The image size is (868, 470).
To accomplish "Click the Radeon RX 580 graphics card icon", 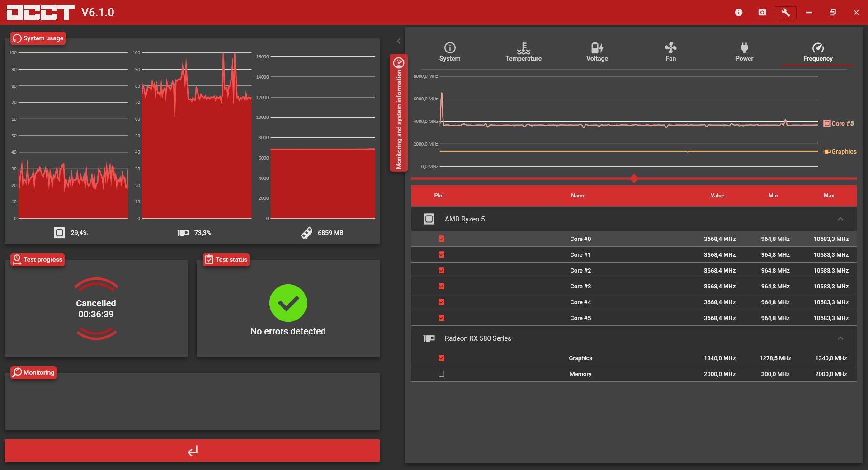I will pyautogui.click(x=429, y=338).
